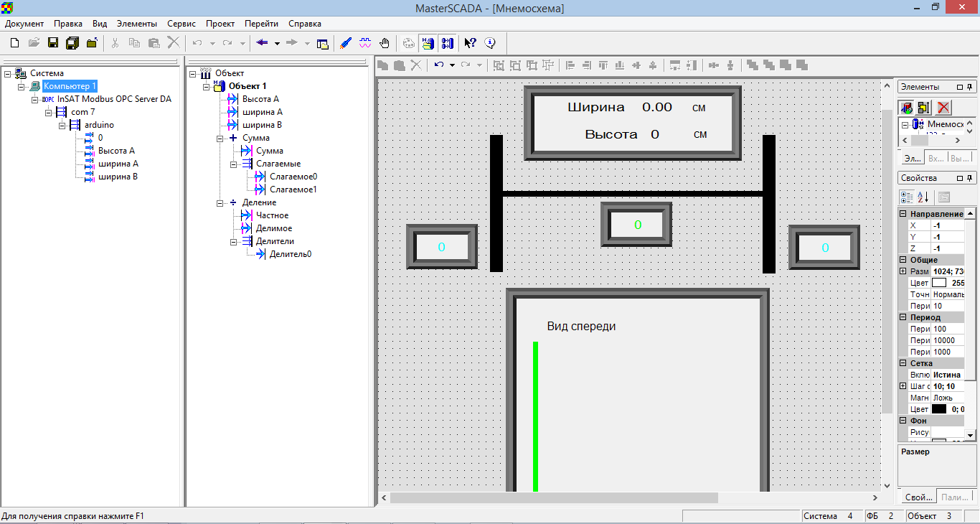Collapse the arduino node
This screenshot has width=980, height=524.
[x=62, y=125]
